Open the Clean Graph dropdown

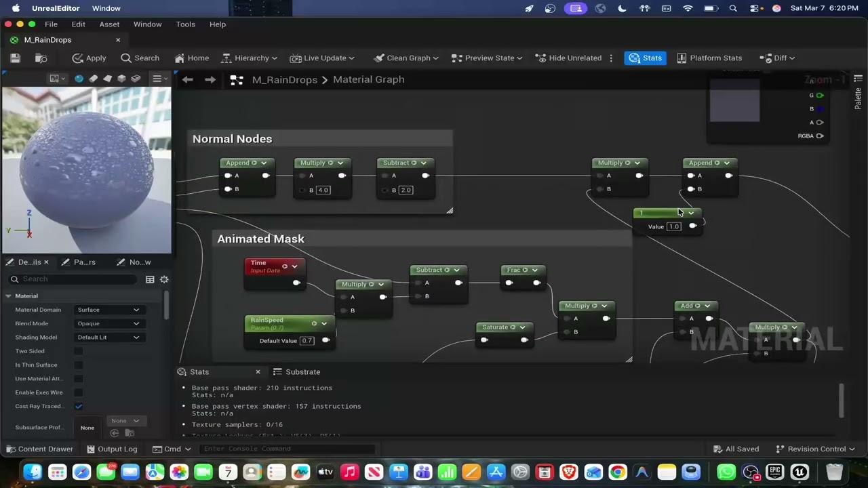[406, 58]
